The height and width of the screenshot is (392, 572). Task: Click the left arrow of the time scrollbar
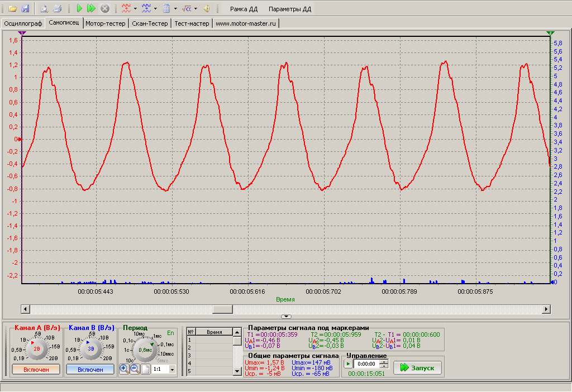pyautogui.click(x=25, y=309)
